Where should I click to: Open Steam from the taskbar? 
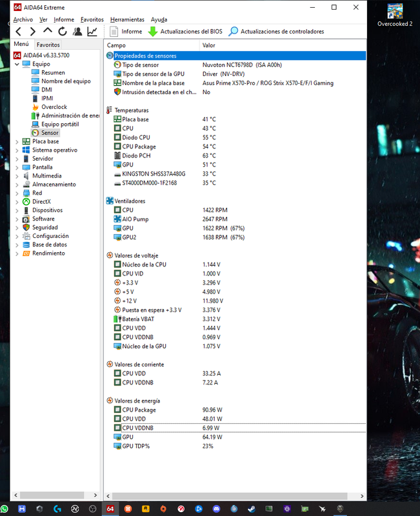[x=252, y=509]
